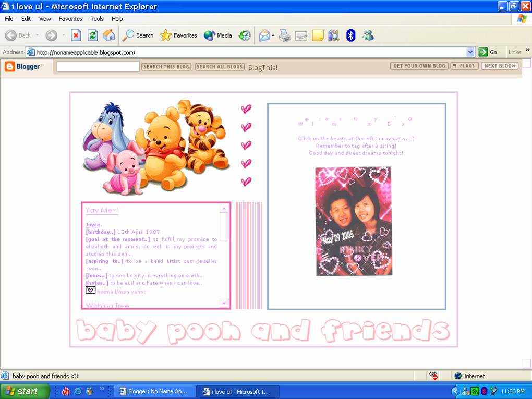
Task: Click the Forward arrow button
Action: point(51,35)
